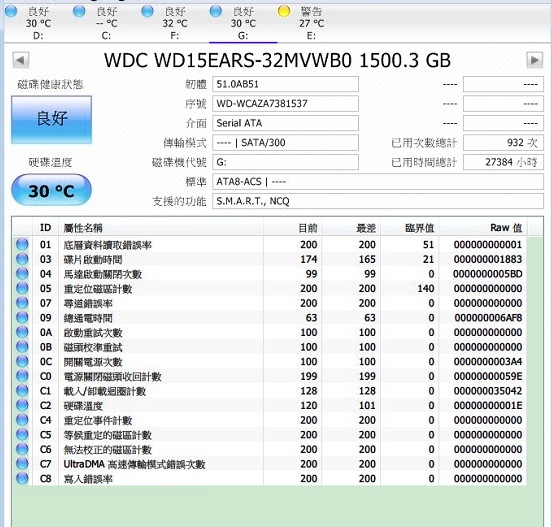Click the 目前 column header
This screenshot has height=527, width=552.
click(x=292, y=228)
